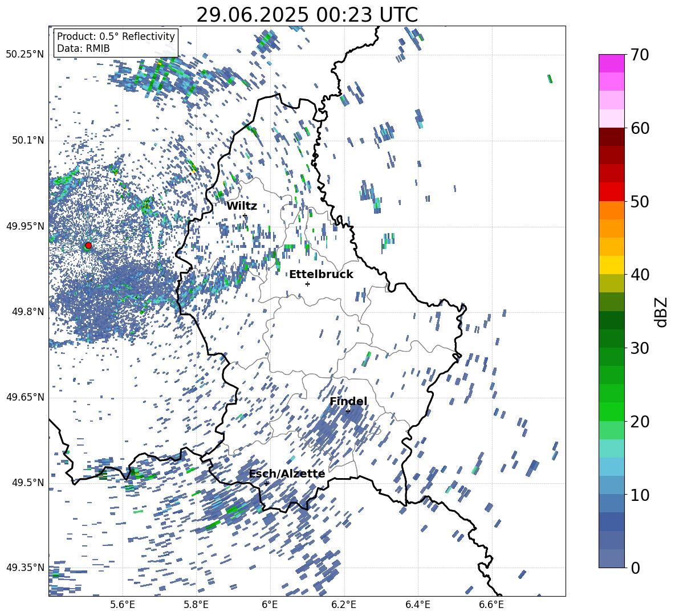675x616 pixels.
Task: Click the 49.65°N latitude label
Action: 25,397
